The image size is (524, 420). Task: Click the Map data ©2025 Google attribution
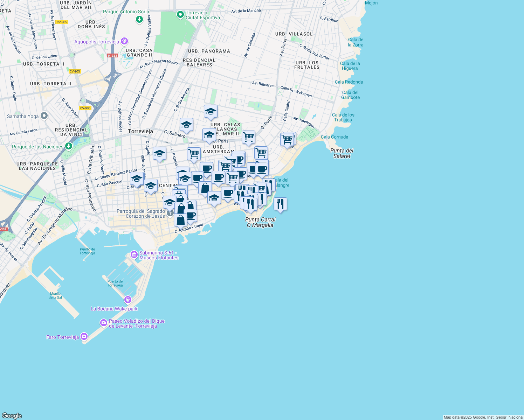tap(484, 417)
